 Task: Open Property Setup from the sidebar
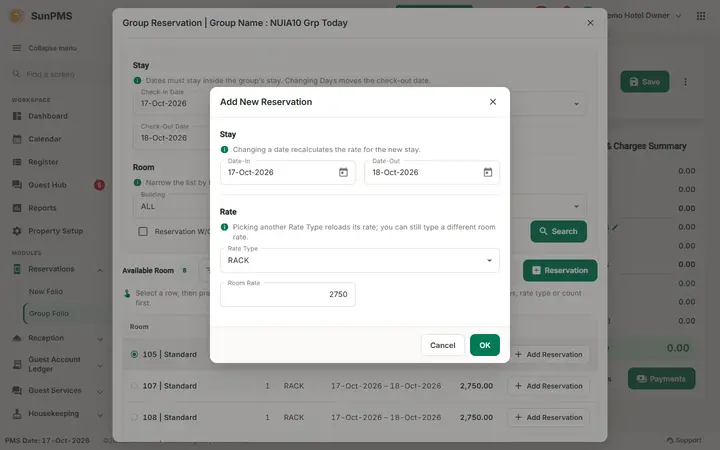click(x=56, y=231)
